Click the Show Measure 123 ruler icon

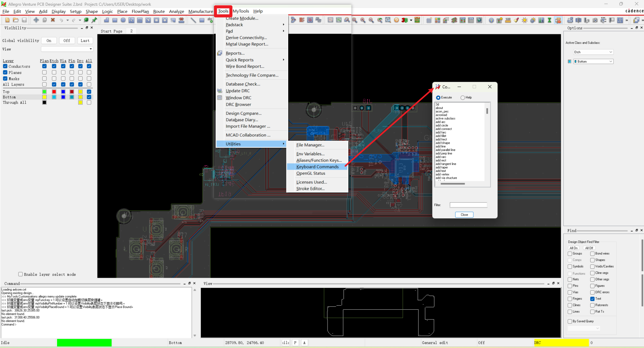click(508, 20)
